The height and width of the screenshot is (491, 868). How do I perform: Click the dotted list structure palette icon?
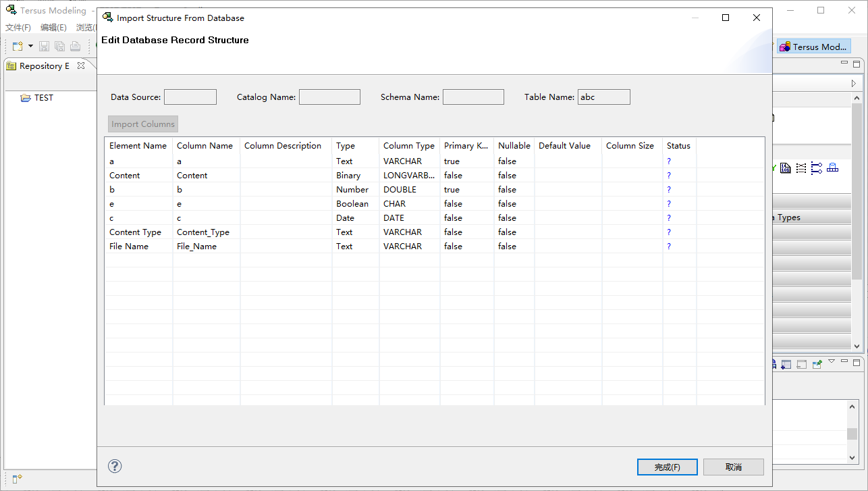[x=801, y=168]
